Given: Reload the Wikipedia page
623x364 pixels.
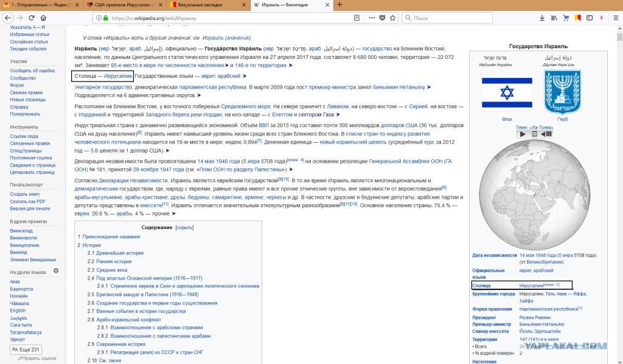Looking at the screenshot, I should coord(32,18).
